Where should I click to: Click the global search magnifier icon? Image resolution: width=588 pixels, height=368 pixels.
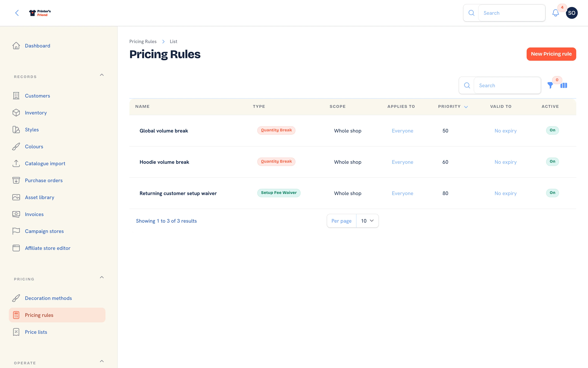click(471, 13)
